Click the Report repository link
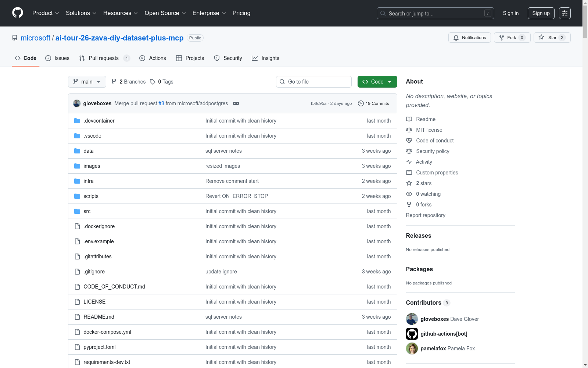 click(426, 215)
